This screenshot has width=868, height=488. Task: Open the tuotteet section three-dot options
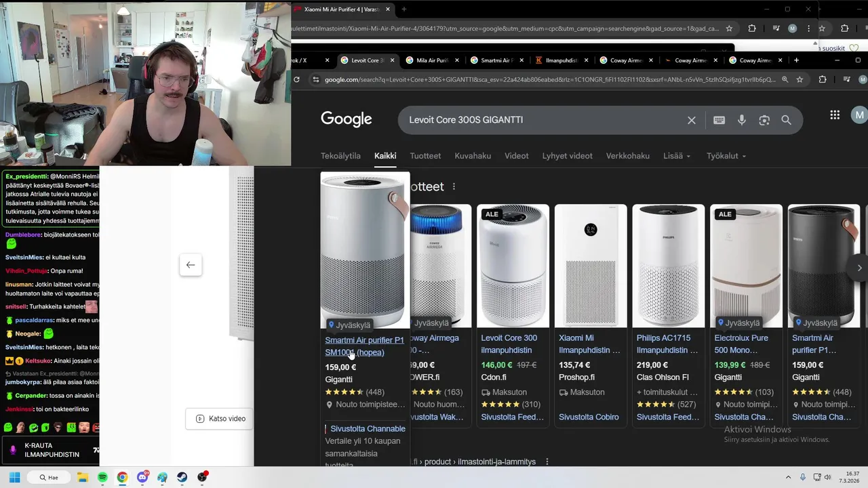click(x=454, y=186)
